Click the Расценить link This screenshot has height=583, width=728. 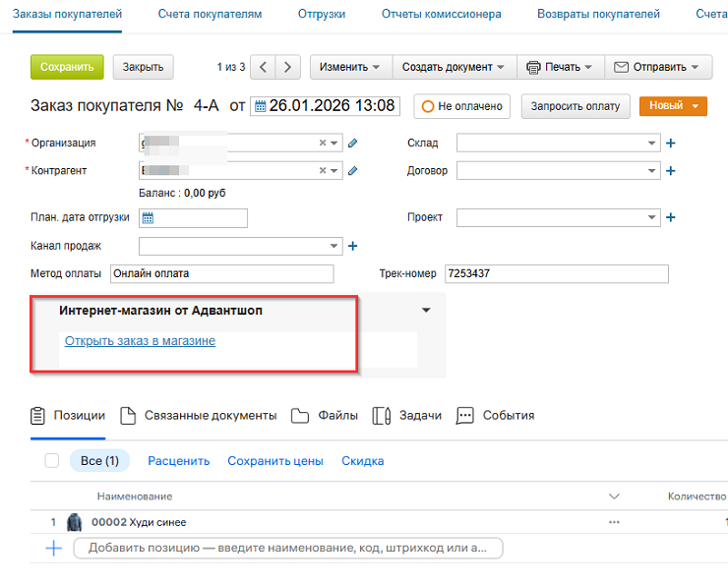(179, 461)
